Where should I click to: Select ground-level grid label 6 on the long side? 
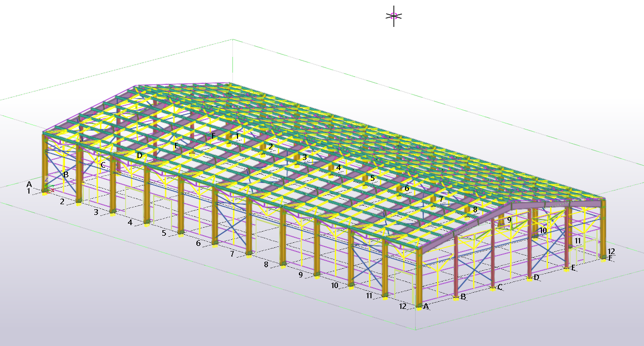click(198, 243)
